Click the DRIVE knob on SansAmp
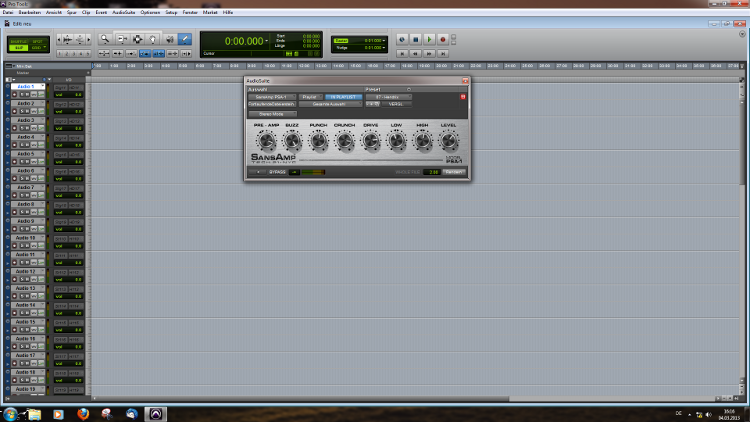The height and width of the screenshot is (422, 750). (370, 141)
